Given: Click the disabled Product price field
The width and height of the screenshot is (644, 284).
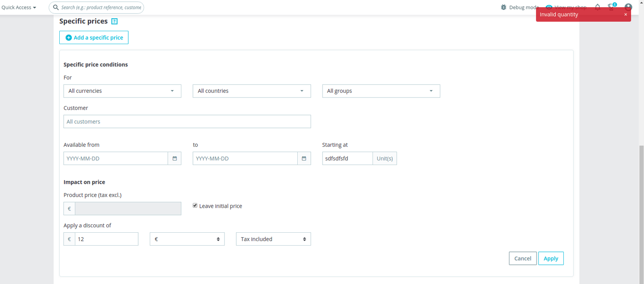Looking at the screenshot, I should point(128,209).
